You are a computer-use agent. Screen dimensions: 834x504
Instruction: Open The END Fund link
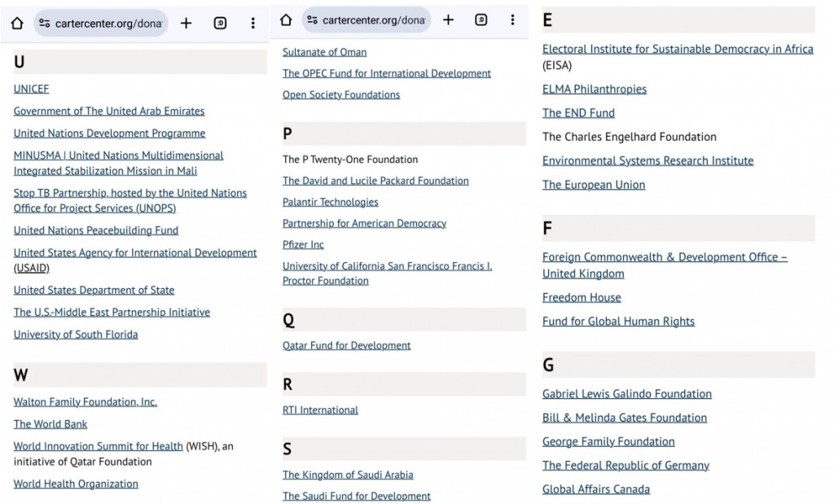579,113
